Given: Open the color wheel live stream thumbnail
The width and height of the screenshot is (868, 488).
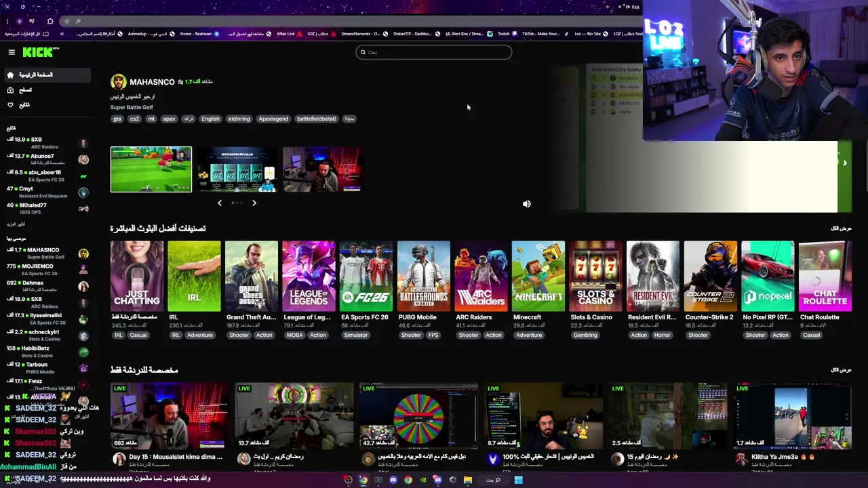Looking at the screenshot, I should [418, 416].
